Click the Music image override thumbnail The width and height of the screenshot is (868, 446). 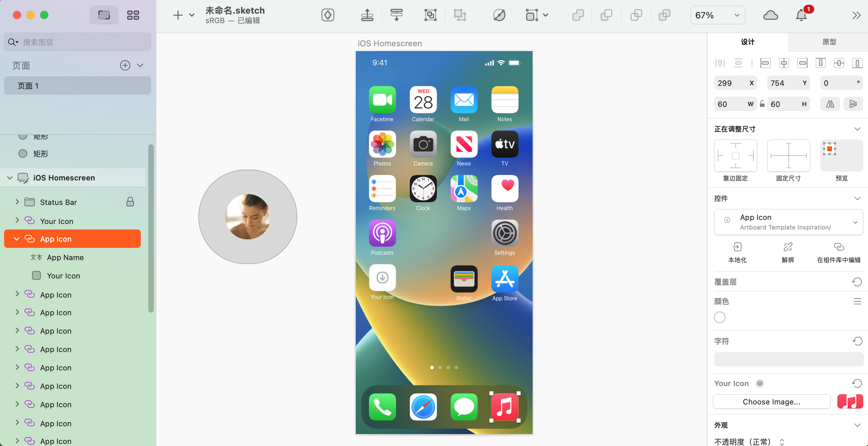(x=850, y=401)
